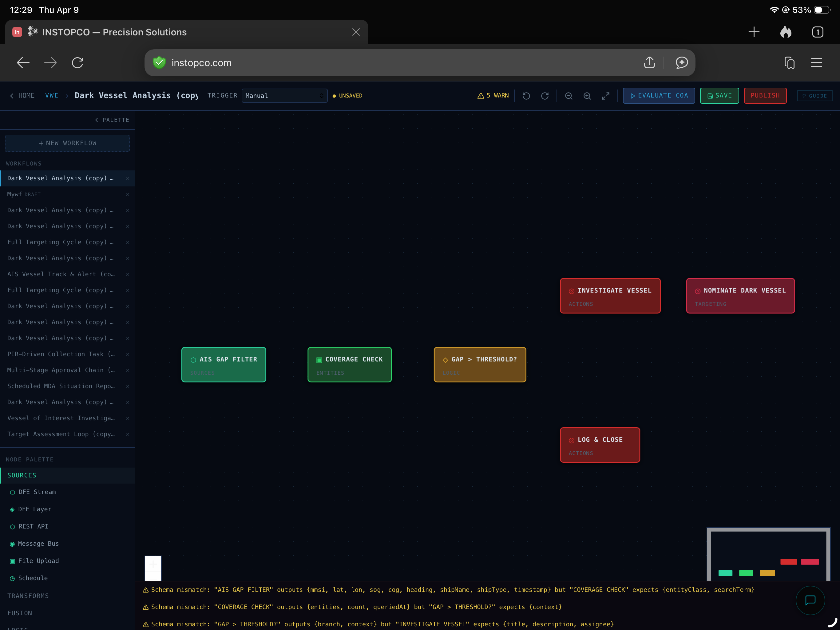
Task: Pick the Schedule source node
Action: [67, 578]
